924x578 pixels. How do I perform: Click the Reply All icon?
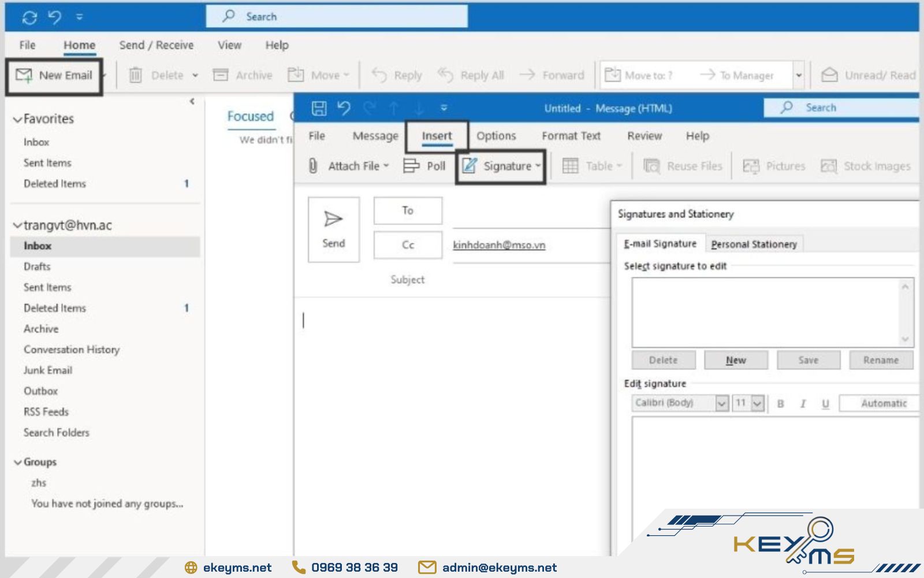(x=445, y=75)
